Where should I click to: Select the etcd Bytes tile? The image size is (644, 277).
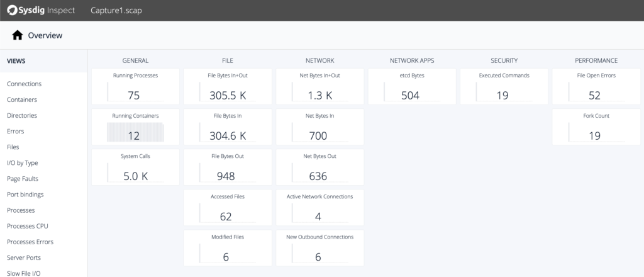[412, 87]
